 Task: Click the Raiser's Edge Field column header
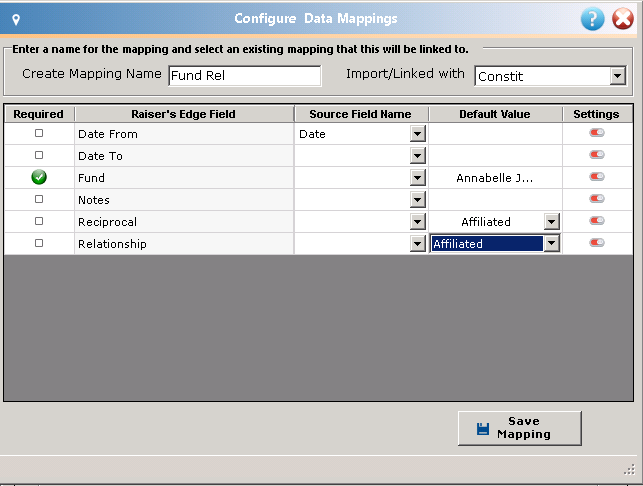(x=184, y=114)
